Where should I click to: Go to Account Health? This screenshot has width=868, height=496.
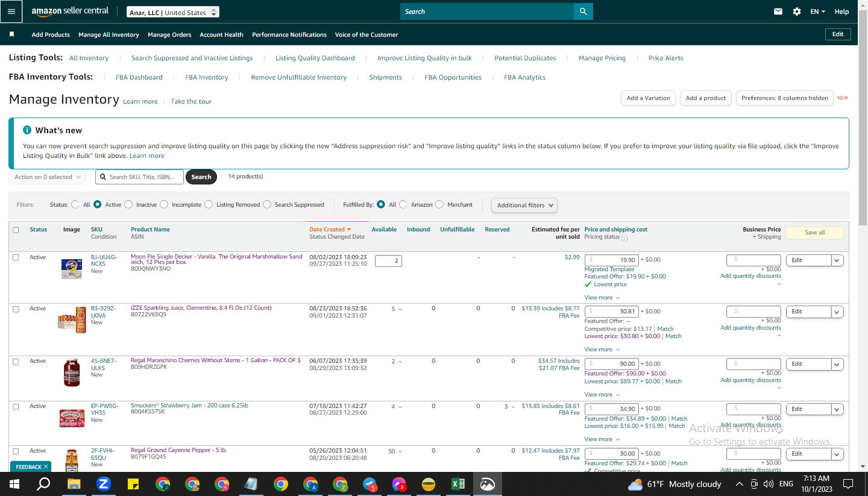coord(221,34)
